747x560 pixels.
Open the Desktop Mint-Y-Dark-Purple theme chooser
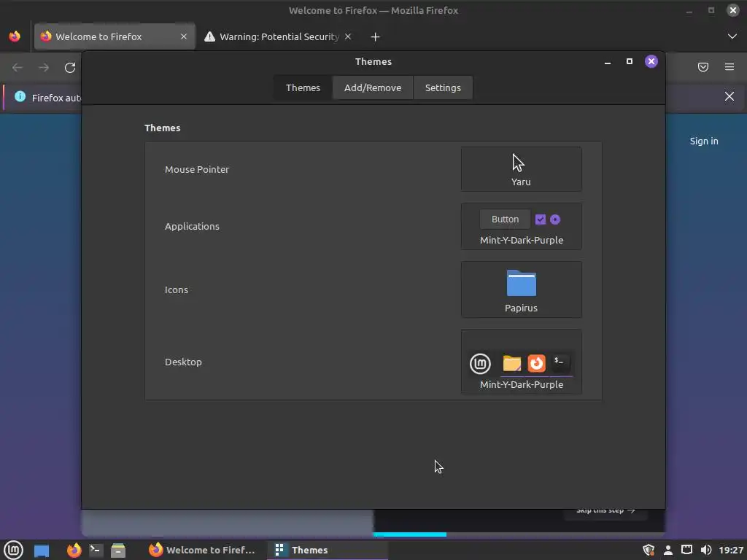tap(521, 362)
